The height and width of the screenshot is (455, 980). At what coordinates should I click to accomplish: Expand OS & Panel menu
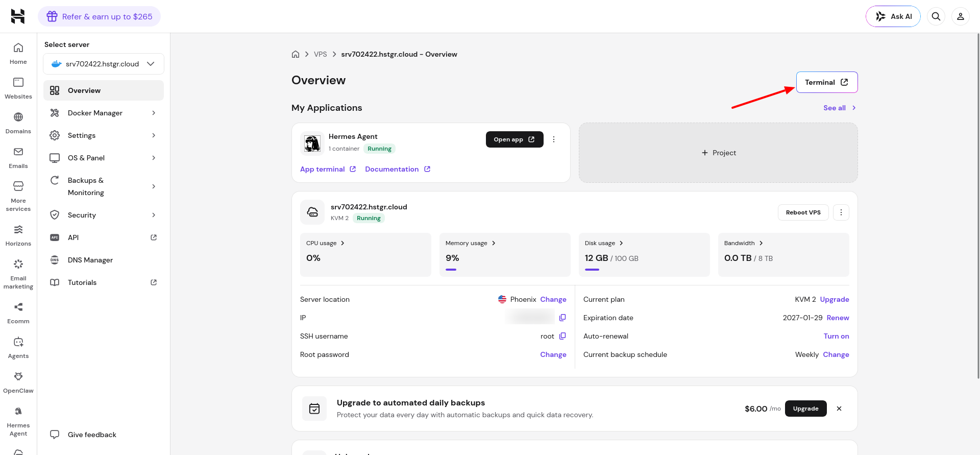(x=104, y=158)
